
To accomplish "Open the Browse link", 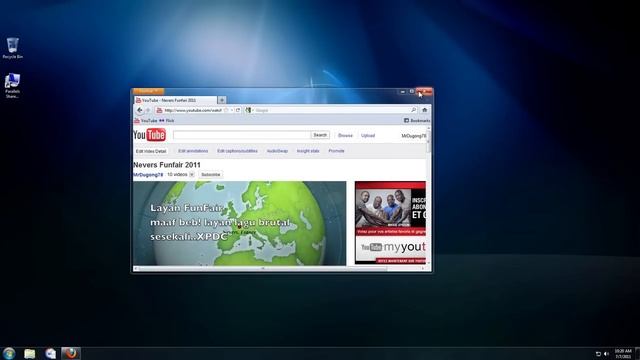I will click(345, 136).
